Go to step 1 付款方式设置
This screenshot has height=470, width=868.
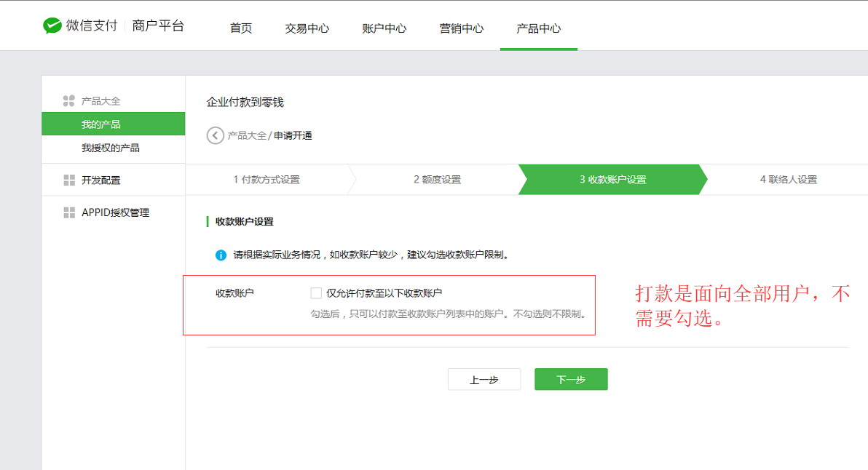(267, 180)
